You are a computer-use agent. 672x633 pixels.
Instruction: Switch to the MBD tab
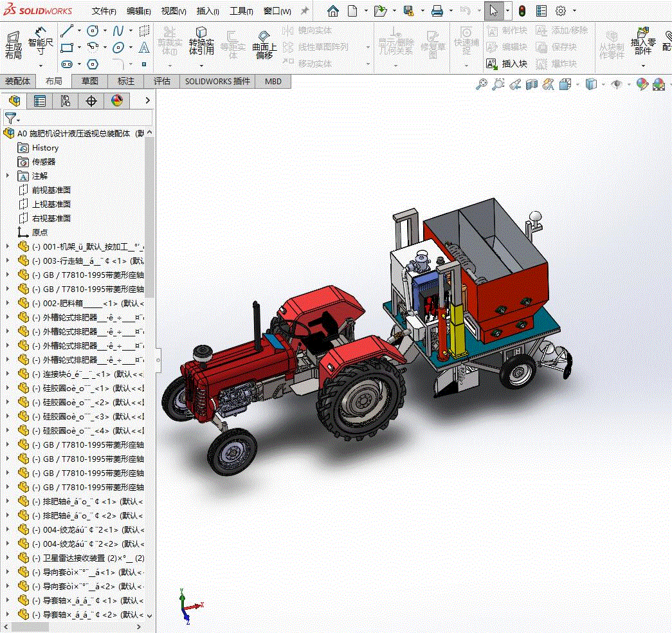tap(273, 81)
